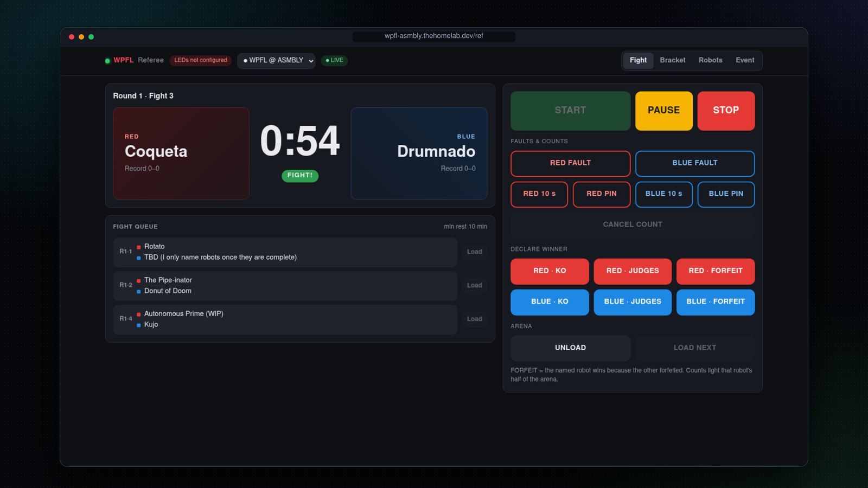Click the LEDs not configured badge
Image resolution: width=868 pixels, height=488 pixels.
coord(201,60)
